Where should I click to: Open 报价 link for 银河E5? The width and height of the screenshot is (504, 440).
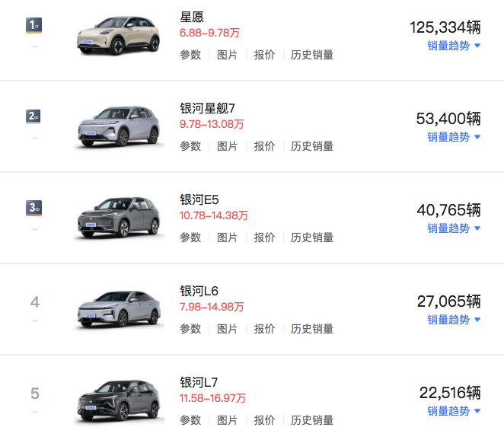264,238
